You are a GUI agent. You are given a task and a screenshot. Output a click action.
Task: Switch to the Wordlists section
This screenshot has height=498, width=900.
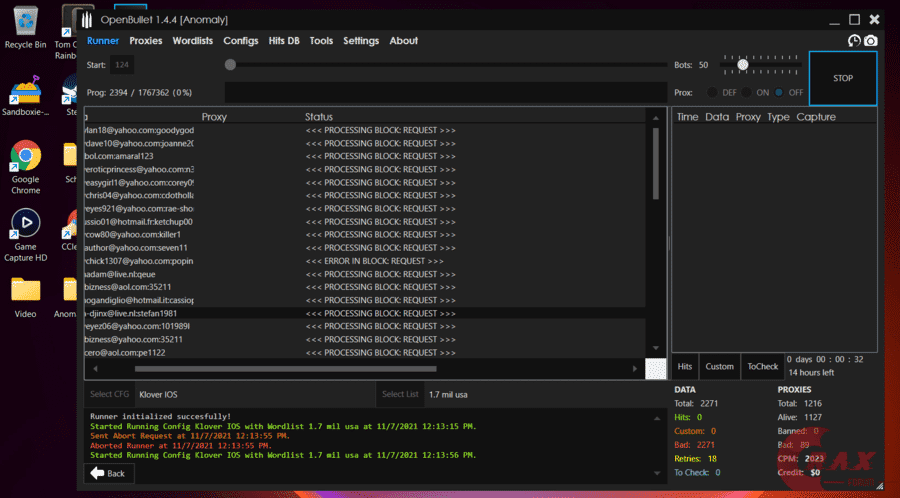pos(192,41)
